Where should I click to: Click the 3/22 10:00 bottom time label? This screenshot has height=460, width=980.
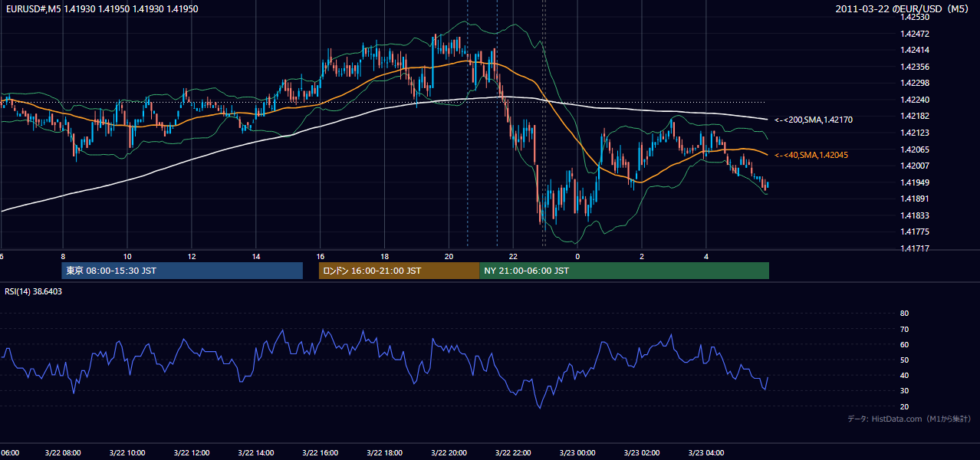(128, 453)
